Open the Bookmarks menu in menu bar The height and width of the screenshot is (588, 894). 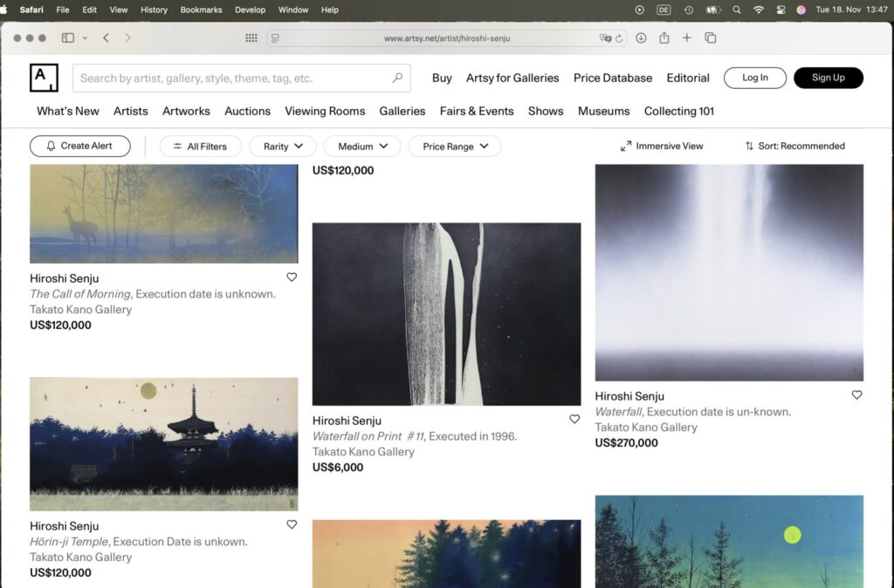201,10
